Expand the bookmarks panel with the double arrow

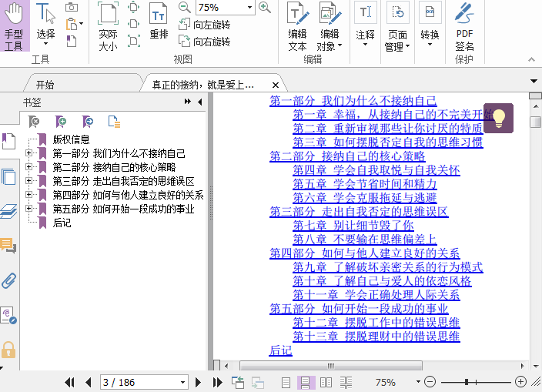[x=188, y=102]
